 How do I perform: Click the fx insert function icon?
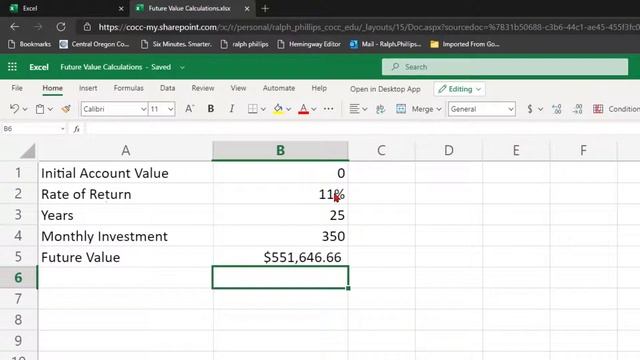coord(76,129)
